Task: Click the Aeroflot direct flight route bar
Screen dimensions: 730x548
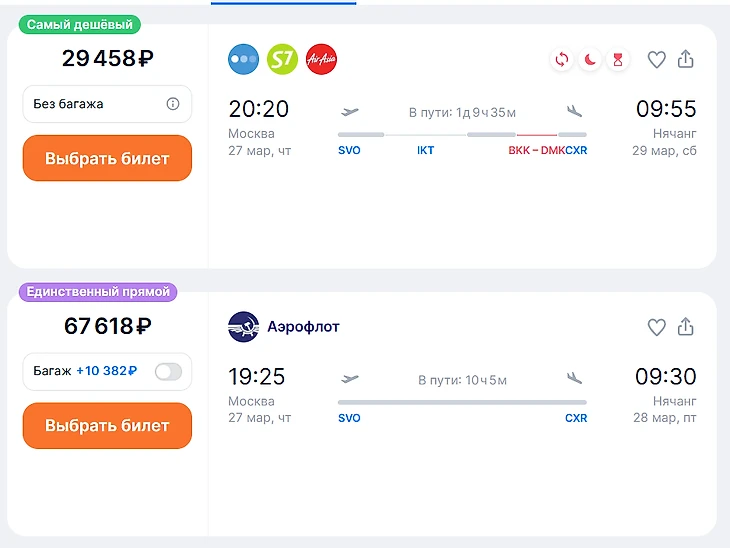Action: [462, 402]
